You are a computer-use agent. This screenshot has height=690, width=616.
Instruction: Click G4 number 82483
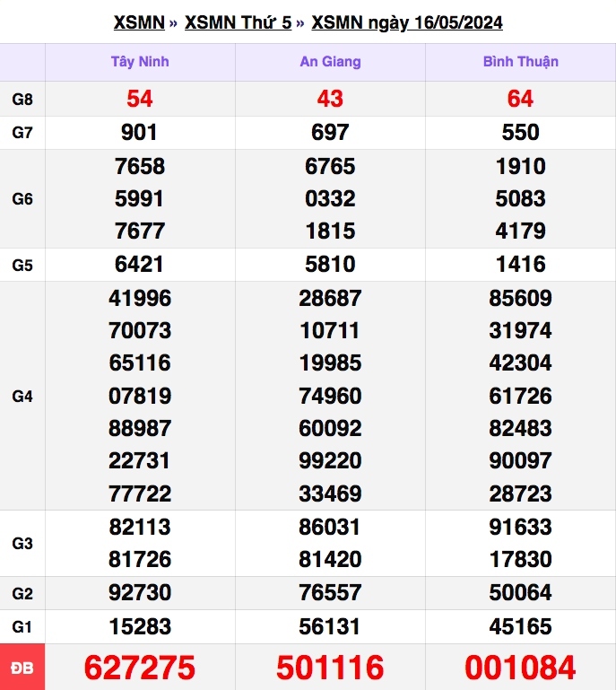tap(521, 429)
